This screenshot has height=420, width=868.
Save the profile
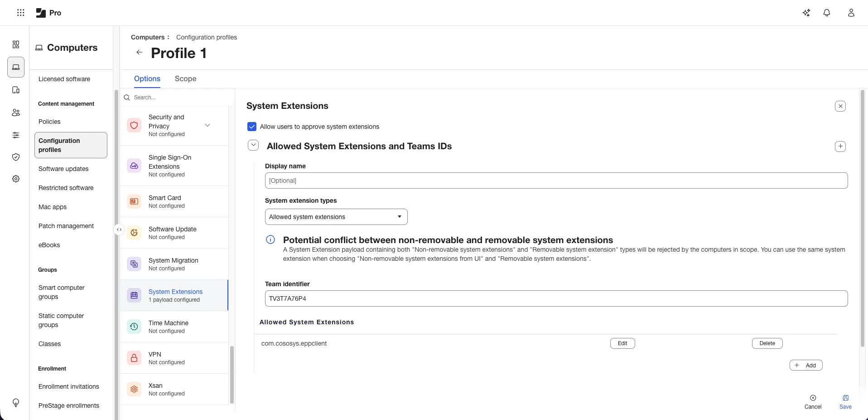pyautogui.click(x=845, y=402)
